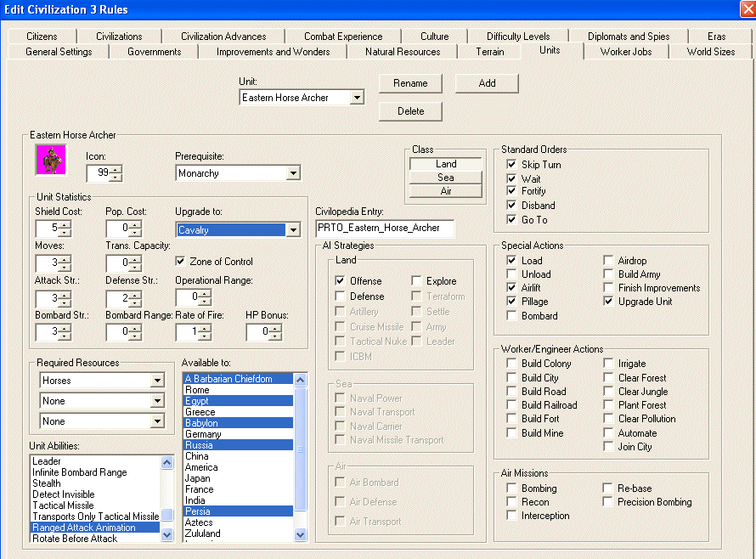
Task: Open the Worker Jobs tab
Action: (x=626, y=52)
